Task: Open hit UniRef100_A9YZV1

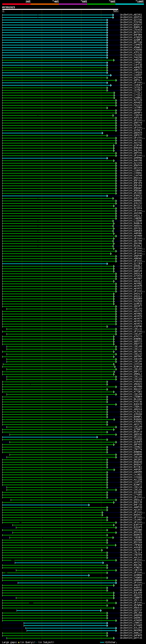Action: [x=131, y=562]
